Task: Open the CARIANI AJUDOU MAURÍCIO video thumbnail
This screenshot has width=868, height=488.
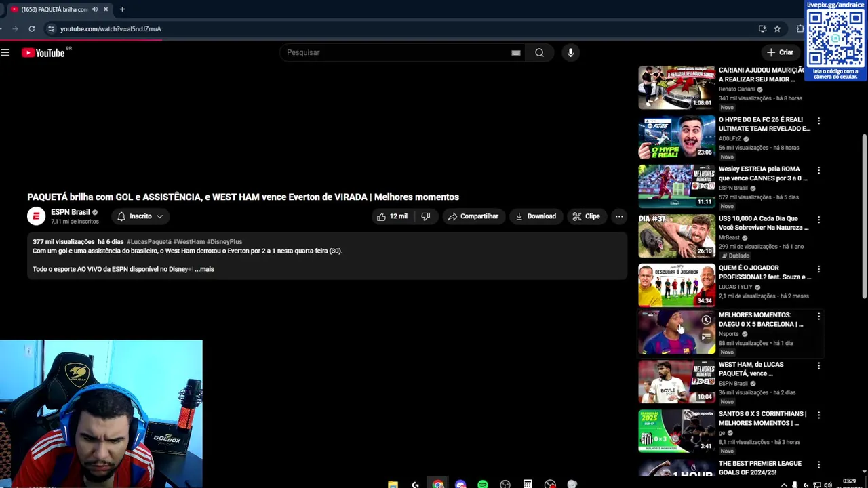Action: [x=676, y=87]
